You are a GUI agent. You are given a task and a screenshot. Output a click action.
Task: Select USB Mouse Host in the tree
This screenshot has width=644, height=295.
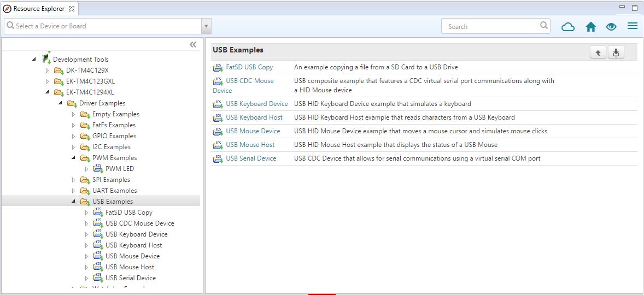[130, 267]
